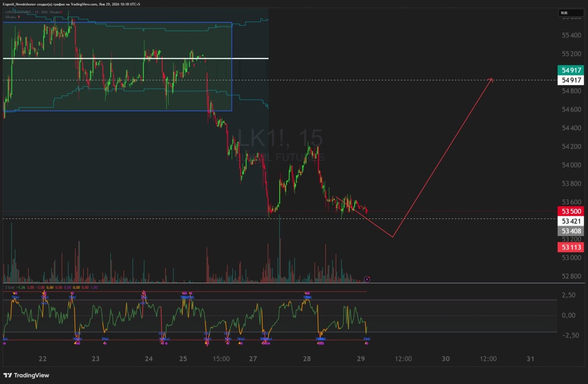This screenshot has width=588, height=384.
Task: Click the lightning event icon on the chart
Action: tap(367, 279)
